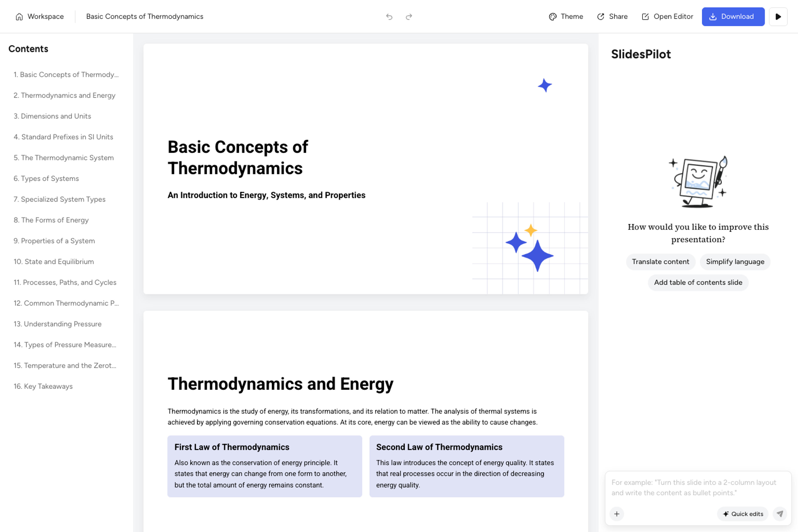The height and width of the screenshot is (532, 798).
Task: Open the Theme palette option
Action: [x=566, y=17]
